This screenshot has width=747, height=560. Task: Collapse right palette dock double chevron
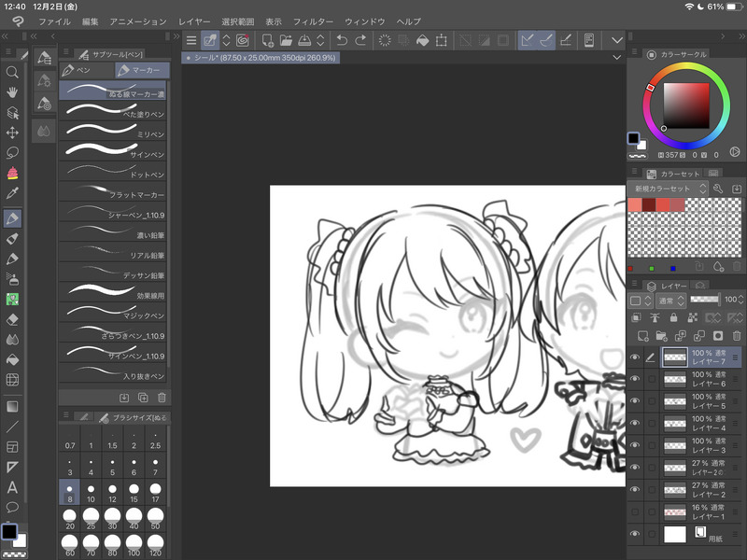(x=741, y=36)
